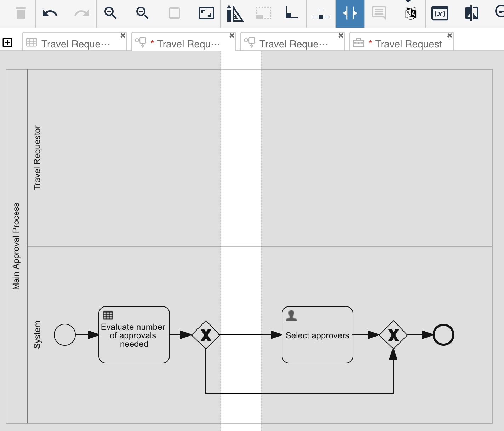
Task: Click the zoom in magnifier
Action: (x=110, y=13)
